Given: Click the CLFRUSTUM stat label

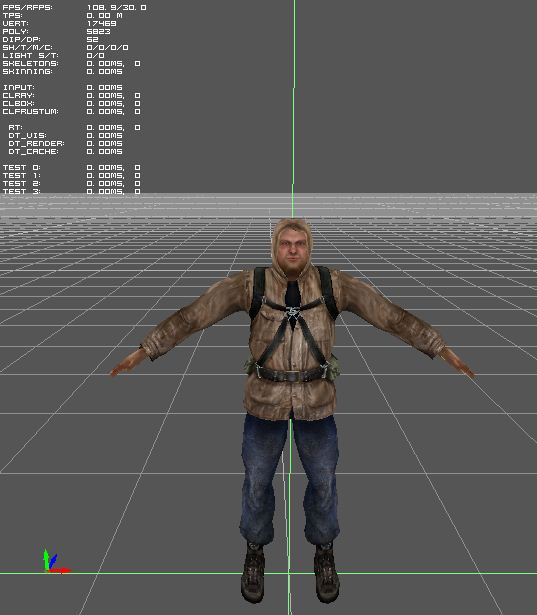Looking at the screenshot, I should (31, 111).
